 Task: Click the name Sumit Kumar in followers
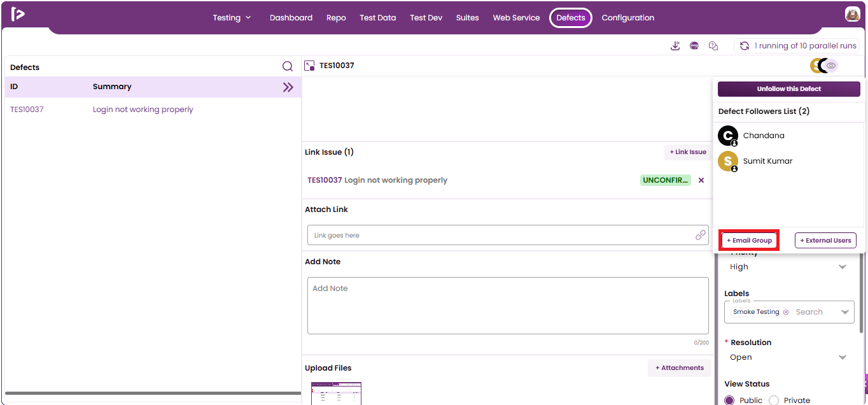pos(768,161)
